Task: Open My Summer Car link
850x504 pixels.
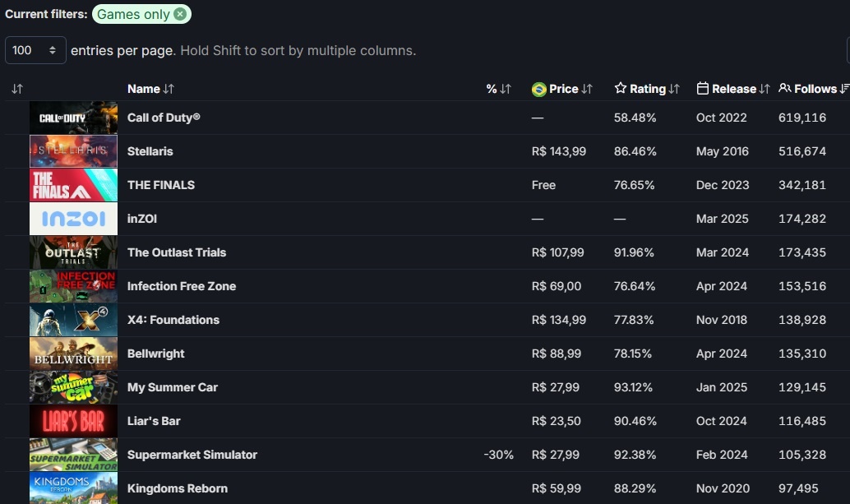Action: pos(173,387)
